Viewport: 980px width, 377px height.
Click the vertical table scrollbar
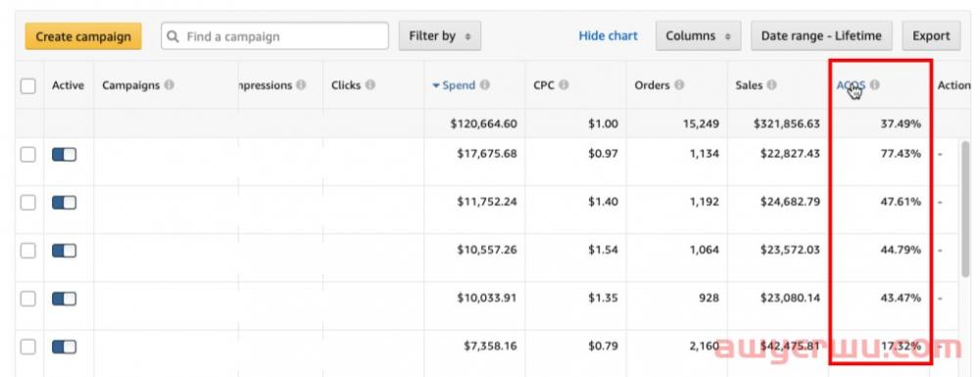click(x=965, y=210)
